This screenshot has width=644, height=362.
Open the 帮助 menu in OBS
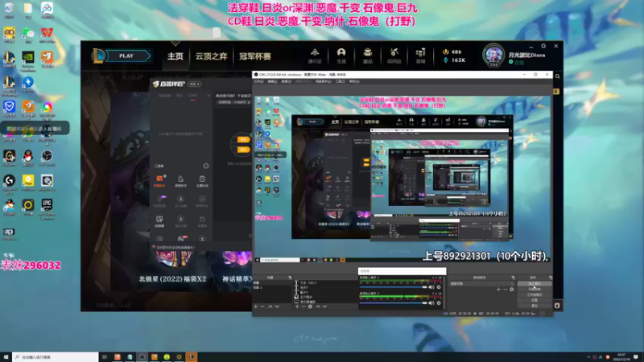click(353, 82)
